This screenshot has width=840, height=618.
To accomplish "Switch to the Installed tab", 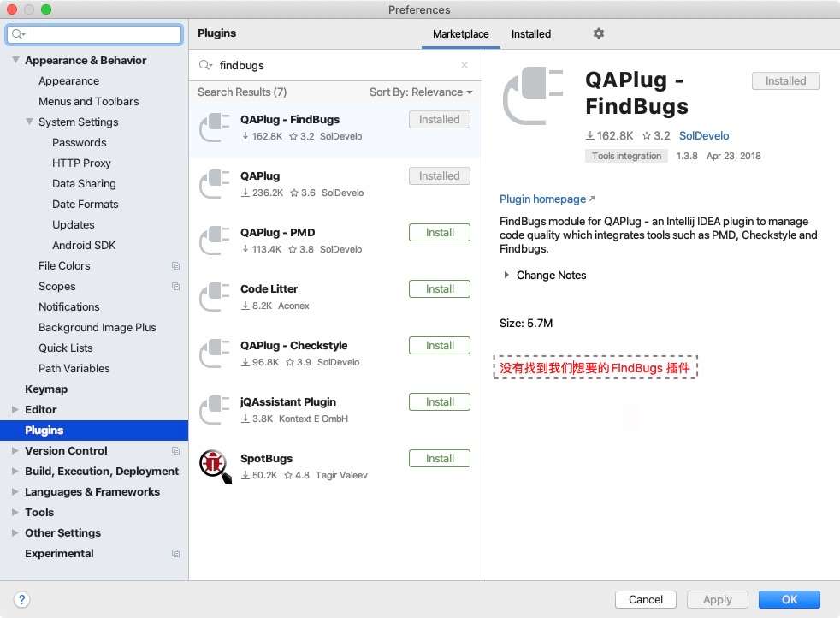I will (531, 33).
